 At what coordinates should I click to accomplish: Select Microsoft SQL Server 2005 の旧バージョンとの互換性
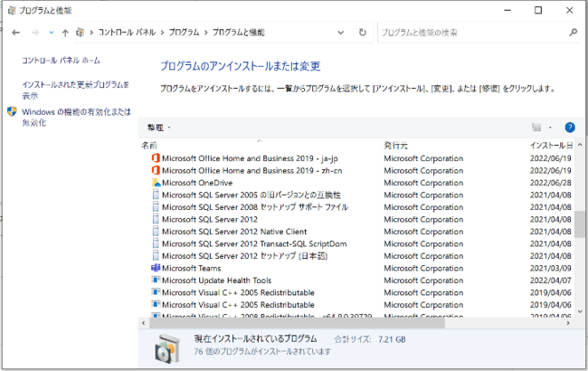[251, 195]
